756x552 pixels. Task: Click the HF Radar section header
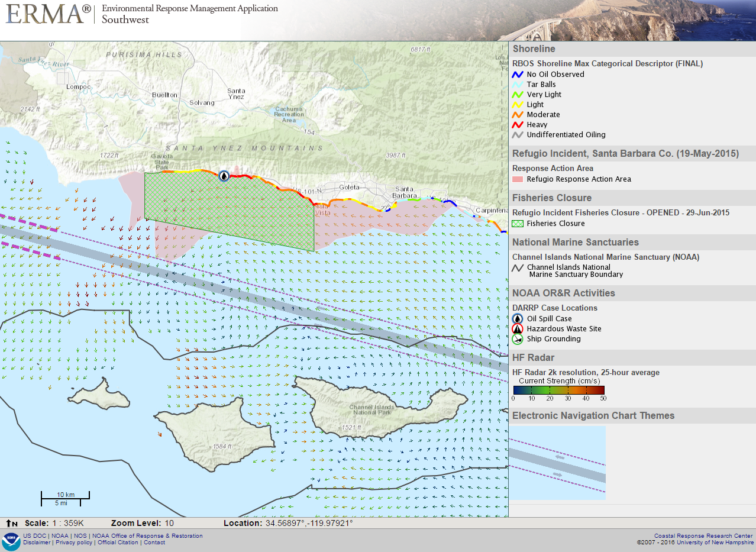click(x=632, y=357)
